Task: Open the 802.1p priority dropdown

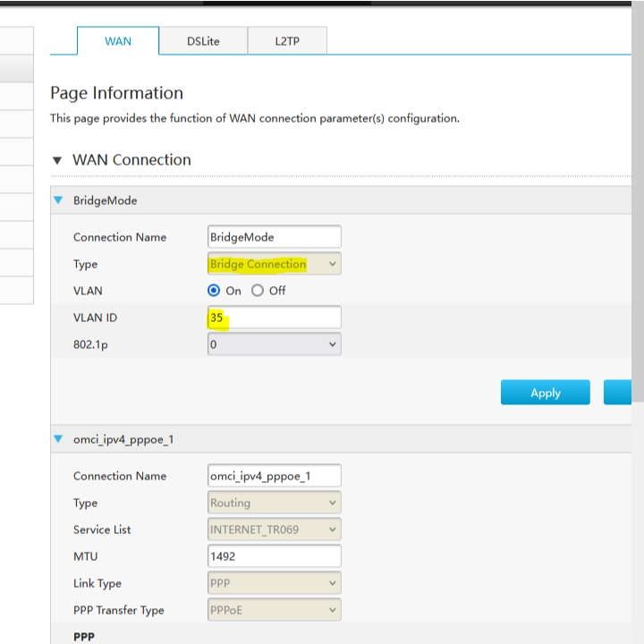Action: pos(274,343)
